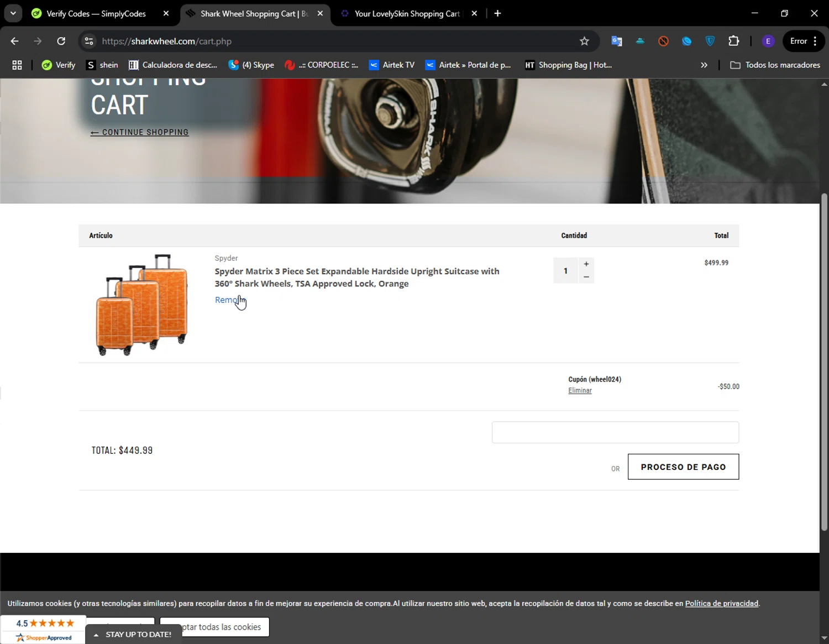Open the ShopperApproved 4.5 rating badge
This screenshot has height=644, width=829.
(x=44, y=630)
